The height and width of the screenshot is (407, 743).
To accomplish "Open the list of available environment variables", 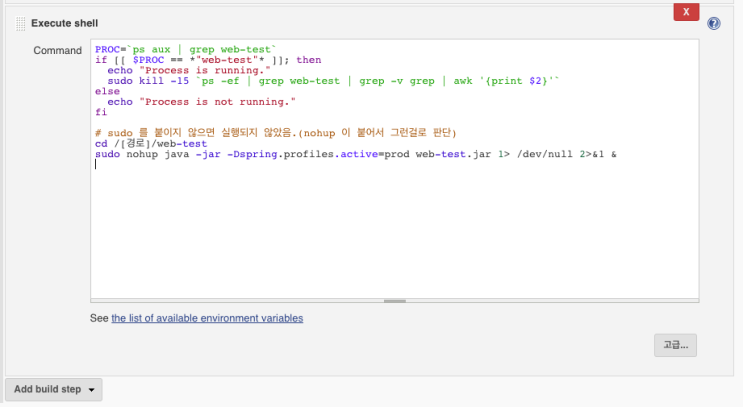I will (x=207, y=318).
